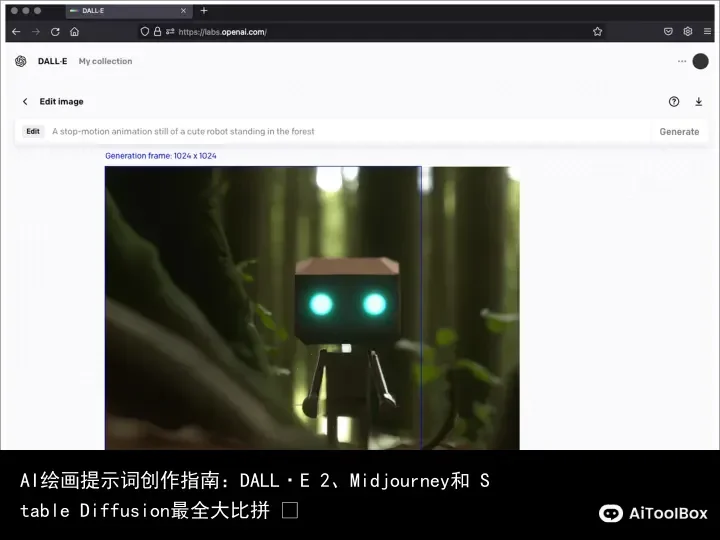The image size is (720, 540).
Task: Open a new tab with the plus button
Action: [x=204, y=11]
